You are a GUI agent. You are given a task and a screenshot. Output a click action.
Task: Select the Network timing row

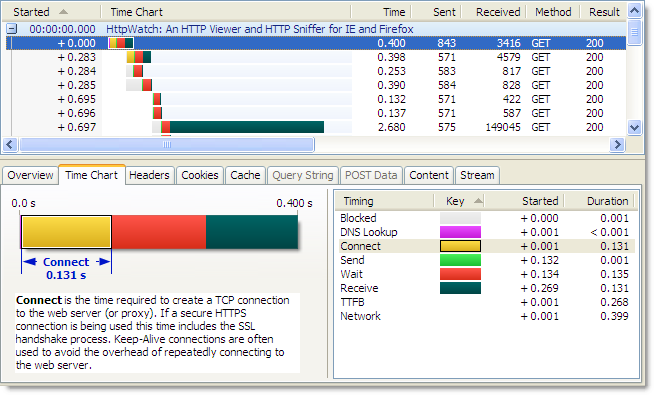485,316
